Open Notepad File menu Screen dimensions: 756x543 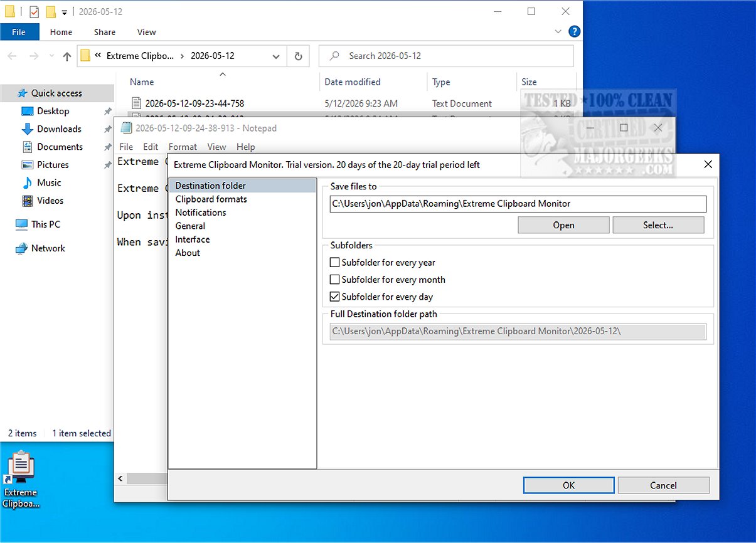click(126, 147)
